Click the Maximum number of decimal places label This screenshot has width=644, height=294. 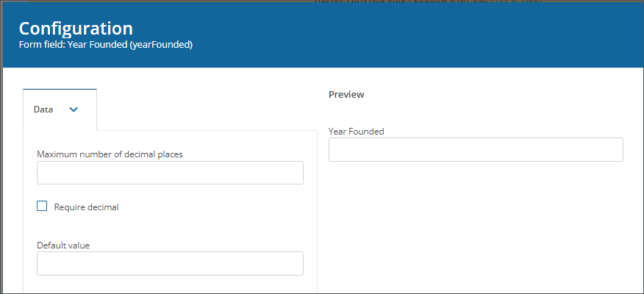coord(110,154)
